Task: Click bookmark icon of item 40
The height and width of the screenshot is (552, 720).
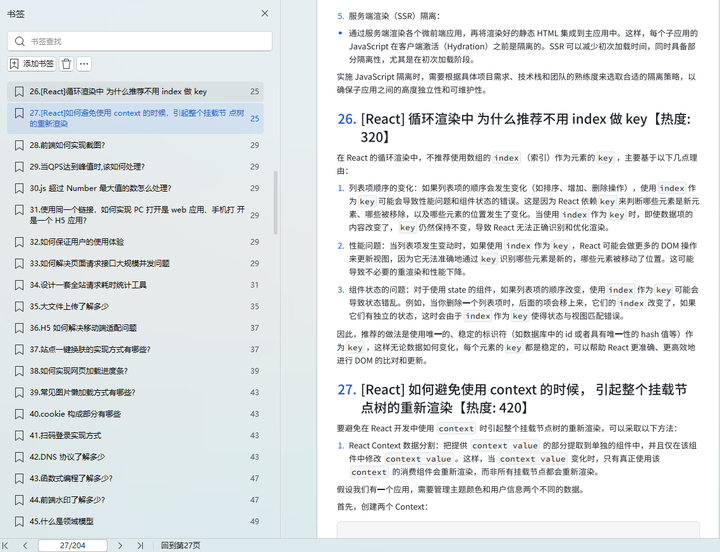Action: (x=19, y=414)
